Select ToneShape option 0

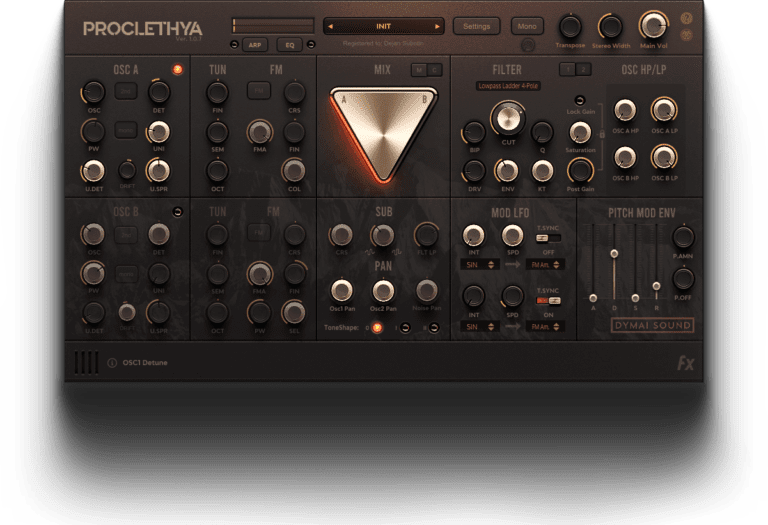[x=377, y=328]
